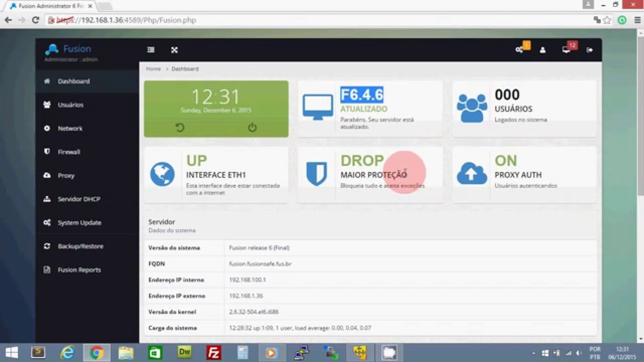The height and width of the screenshot is (362, 644).
Task: Click the cloud icon beside Proxy
Action: (47, 175)
